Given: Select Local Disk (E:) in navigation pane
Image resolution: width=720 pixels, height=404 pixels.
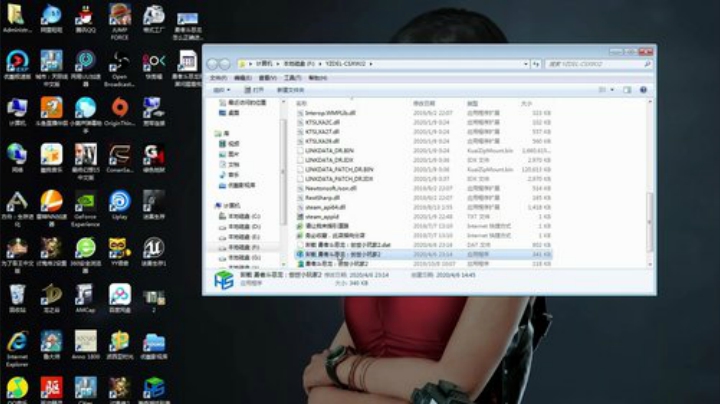Looking at the screenshot, I should click(241, 237).
